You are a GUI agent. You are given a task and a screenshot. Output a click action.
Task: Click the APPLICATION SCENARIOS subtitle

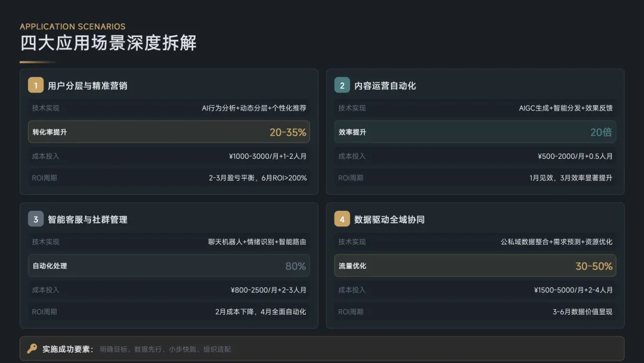pyautogui.click(x=73, y=27)
